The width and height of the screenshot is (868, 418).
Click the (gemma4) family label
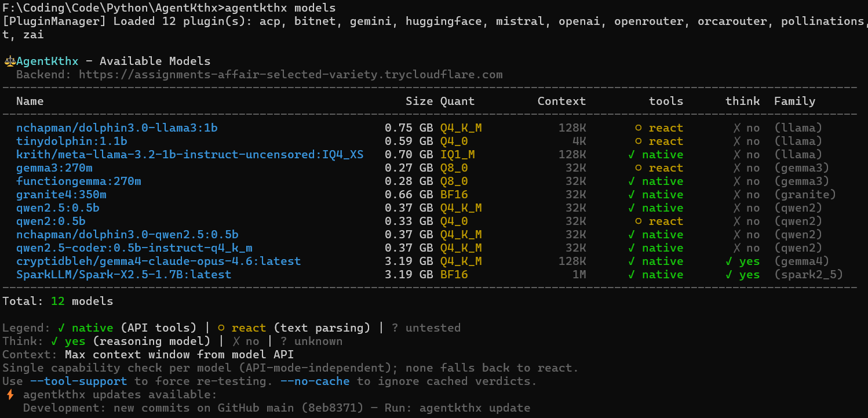click(x=802, y=261)
